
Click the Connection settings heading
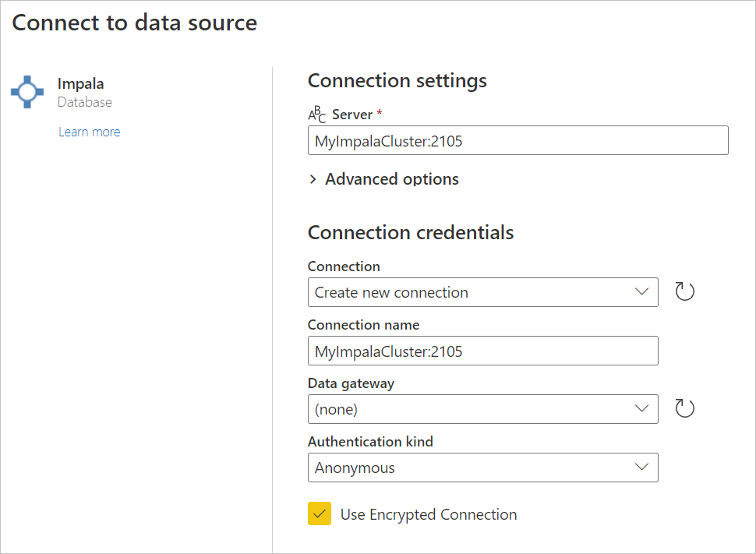tap(397, 80)
